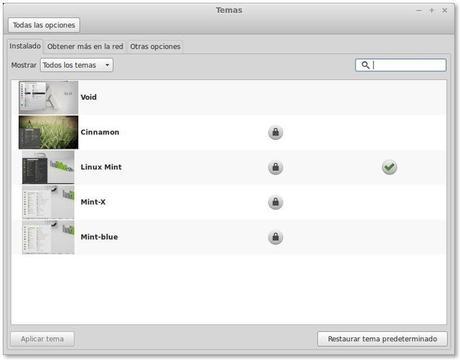Click the magnifier icon in search box
Screen dimensions: 460x360
365,65
